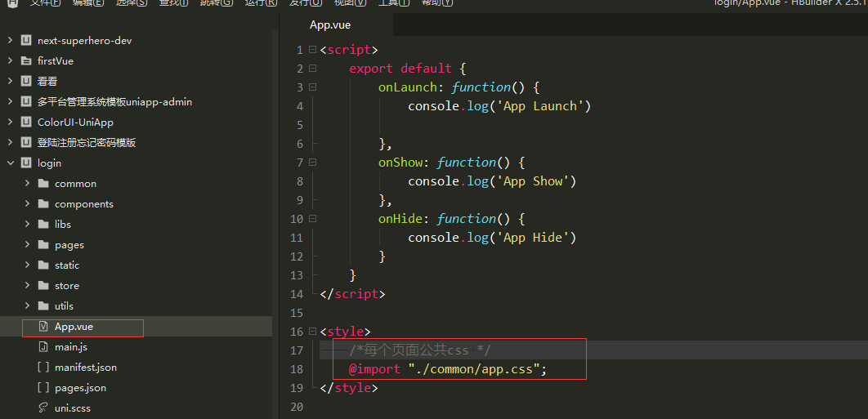Click line number 20 in the gutter
Image resolution: width=868 pixels, height=419 pixels.
pos(297,407)
